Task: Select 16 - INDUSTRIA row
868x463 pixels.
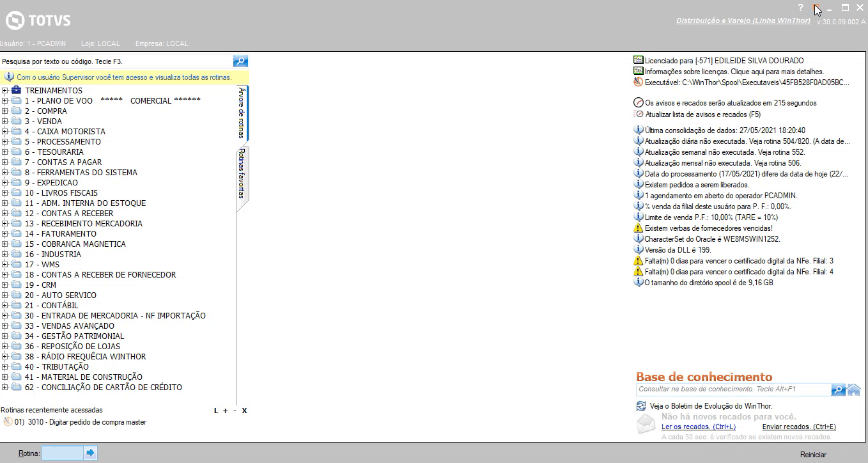Action: tap(53, 254)
